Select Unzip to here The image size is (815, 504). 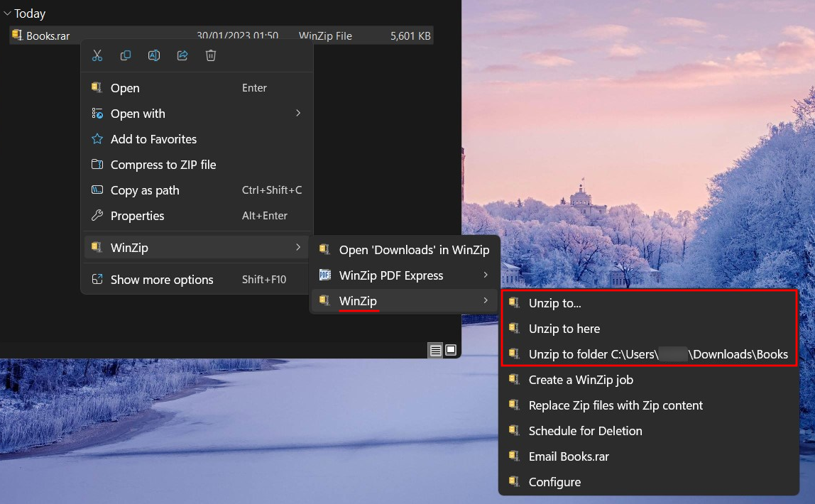coord(564,329)
